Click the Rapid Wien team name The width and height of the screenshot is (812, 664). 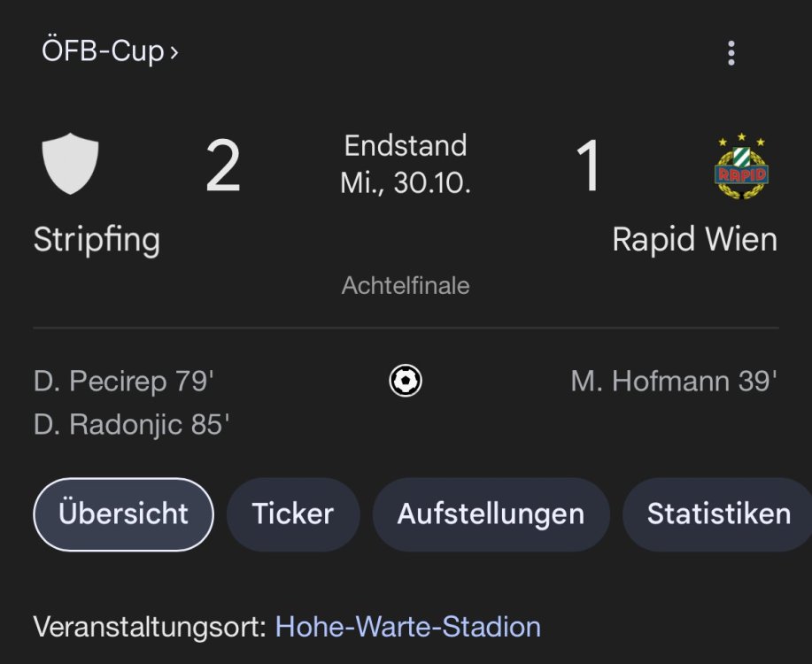tap(694, 239)
